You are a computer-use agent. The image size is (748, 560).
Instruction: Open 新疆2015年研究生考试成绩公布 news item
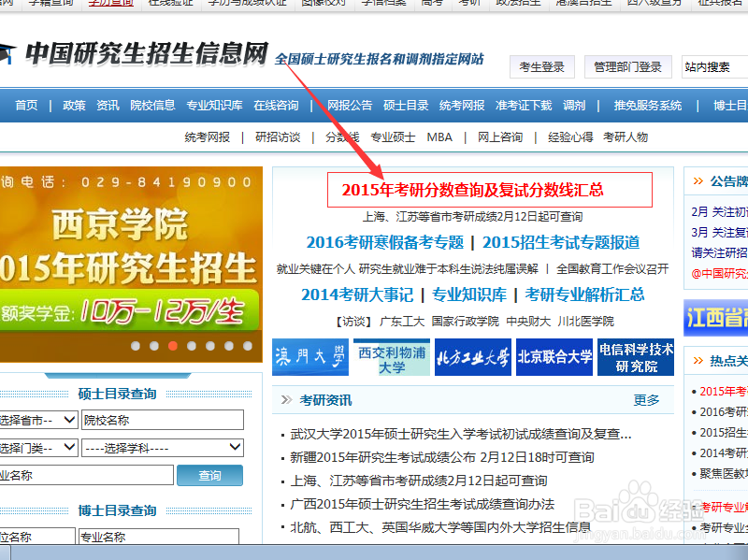(441, 457)
